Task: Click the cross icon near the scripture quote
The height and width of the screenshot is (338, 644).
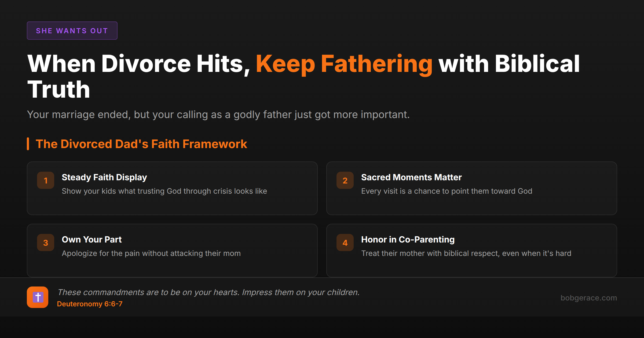Action: coord(38,297)
